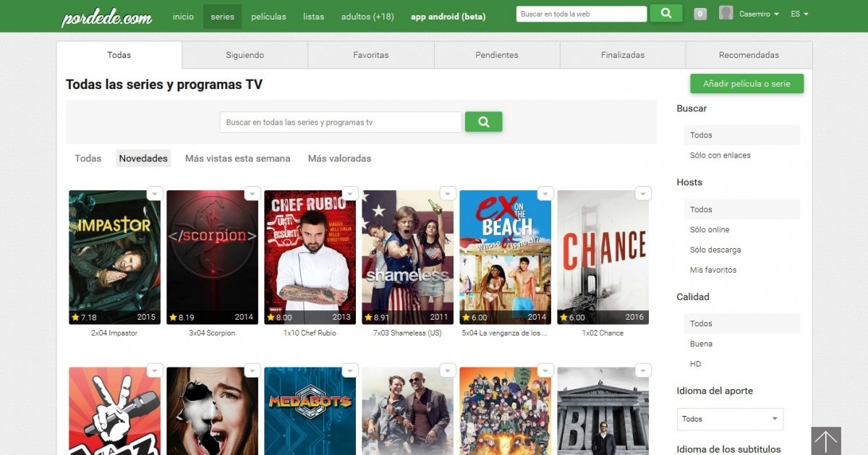Open the Chef Rubio poster thumbnail
Image resolution: width=868 pixels, height=455 pixels.
(x=310, y=257)
